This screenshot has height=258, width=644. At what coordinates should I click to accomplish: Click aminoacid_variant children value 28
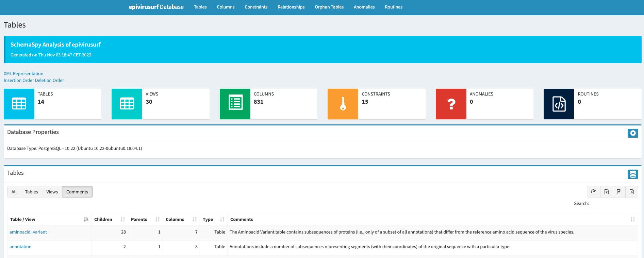click(123, 232)
